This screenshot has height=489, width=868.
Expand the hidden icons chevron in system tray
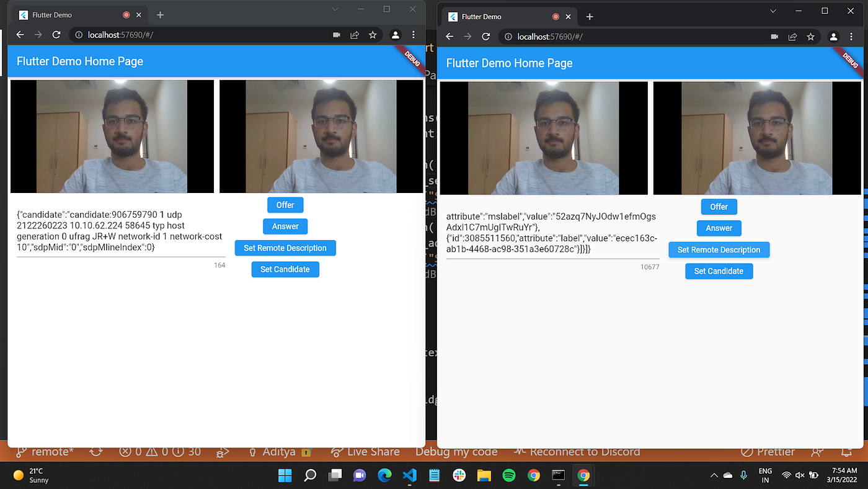(714, 475)
